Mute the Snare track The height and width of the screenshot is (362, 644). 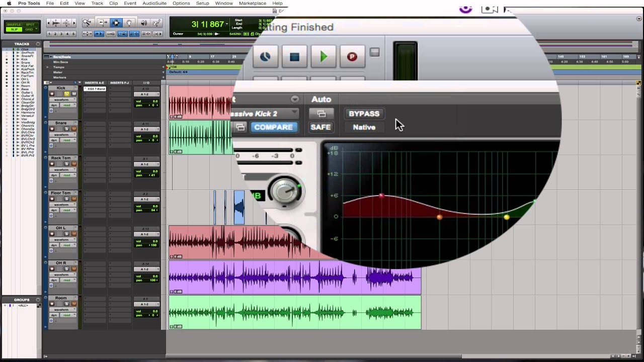(x=74, y=129)
